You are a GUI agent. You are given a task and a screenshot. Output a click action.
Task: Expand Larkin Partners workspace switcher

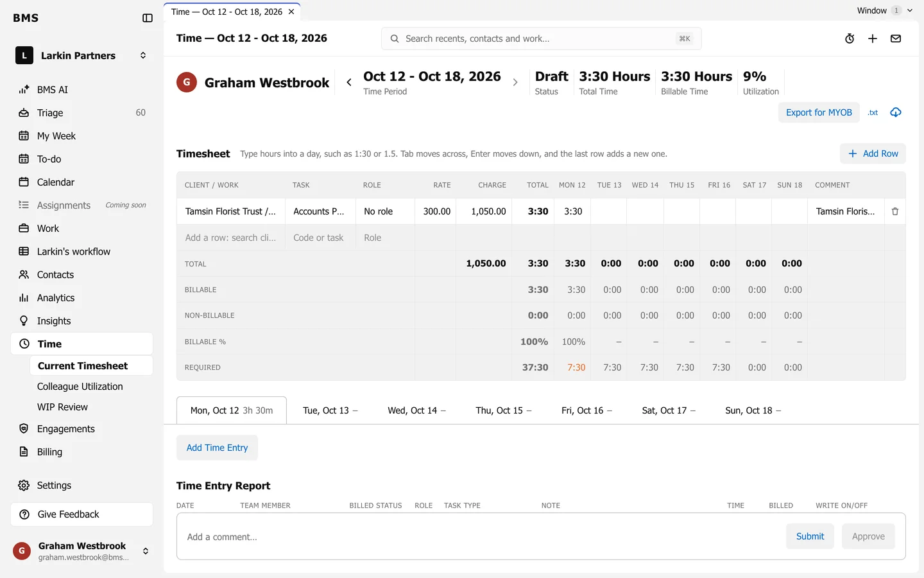point(82,56)
